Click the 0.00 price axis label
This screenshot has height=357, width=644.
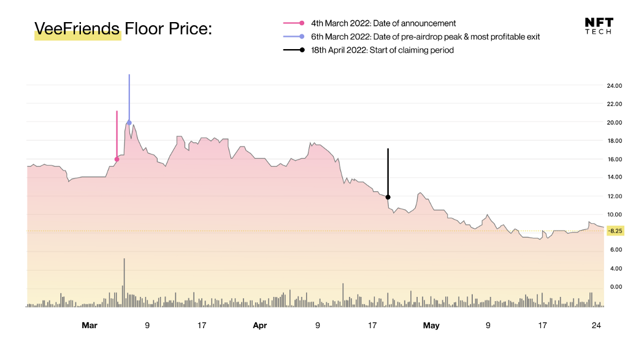(x=614, y=286)
